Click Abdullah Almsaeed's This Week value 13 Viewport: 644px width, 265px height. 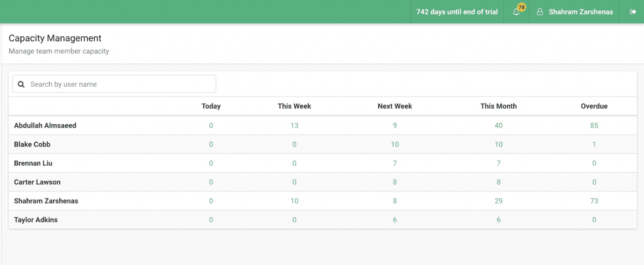294,126
